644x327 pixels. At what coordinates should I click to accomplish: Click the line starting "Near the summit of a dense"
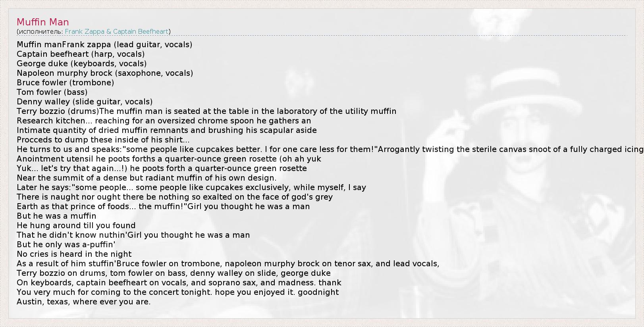tap(147, 178)
